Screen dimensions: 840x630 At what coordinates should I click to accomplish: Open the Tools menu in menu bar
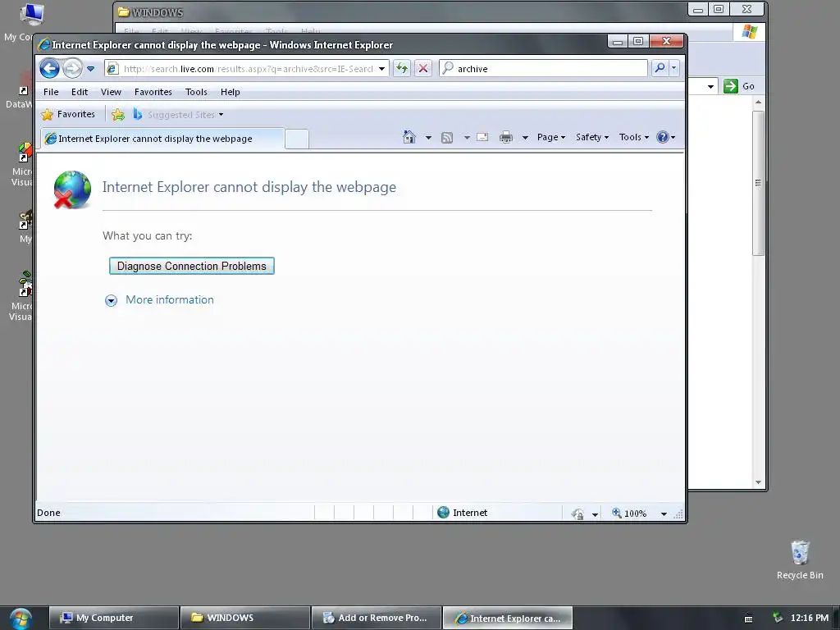pos(196,92)
